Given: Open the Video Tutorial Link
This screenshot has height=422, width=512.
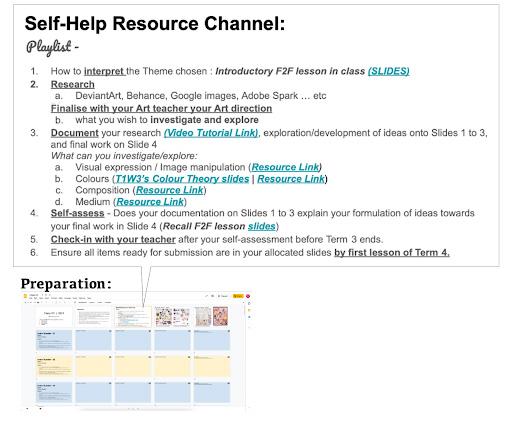Looking at the screenshot, I should coord(211,133).
